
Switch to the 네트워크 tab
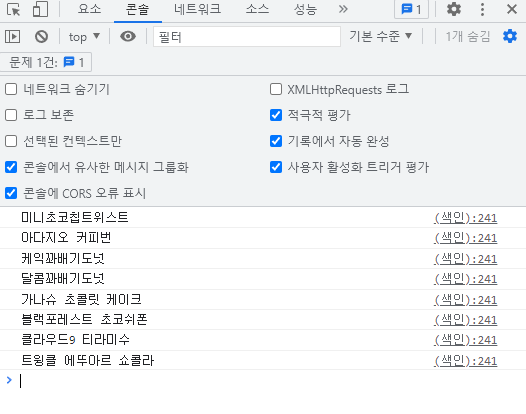pyautogui.click(x=197, y=9)
